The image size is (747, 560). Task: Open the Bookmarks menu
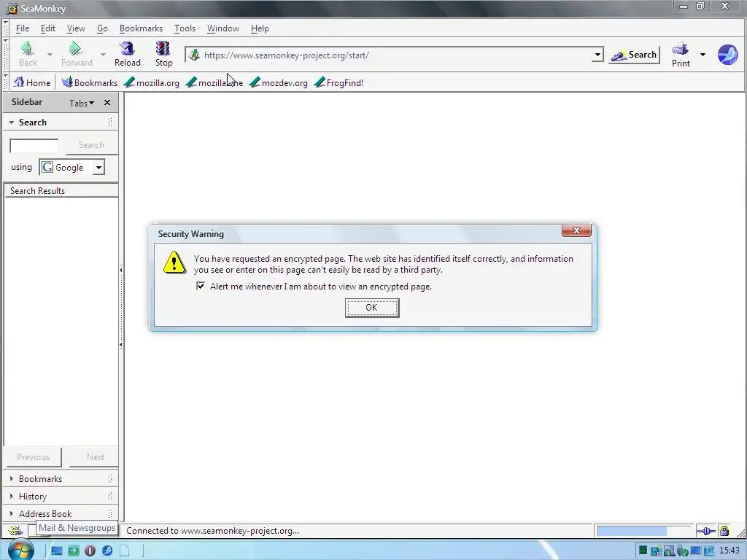point(141,28)
